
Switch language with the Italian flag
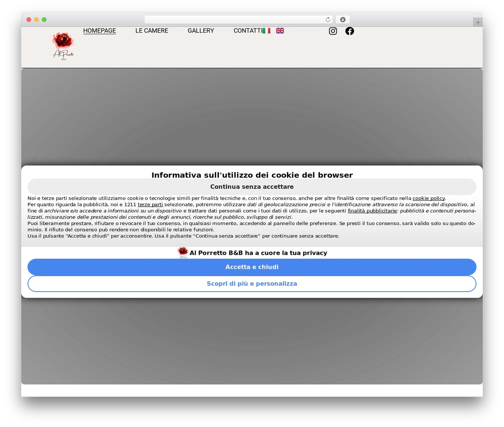267,31
